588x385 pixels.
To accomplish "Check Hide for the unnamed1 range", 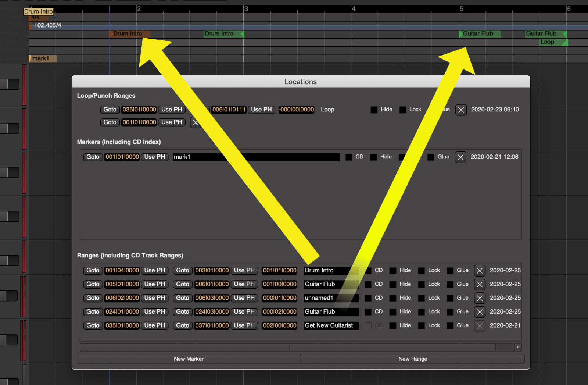I will 393,298.
